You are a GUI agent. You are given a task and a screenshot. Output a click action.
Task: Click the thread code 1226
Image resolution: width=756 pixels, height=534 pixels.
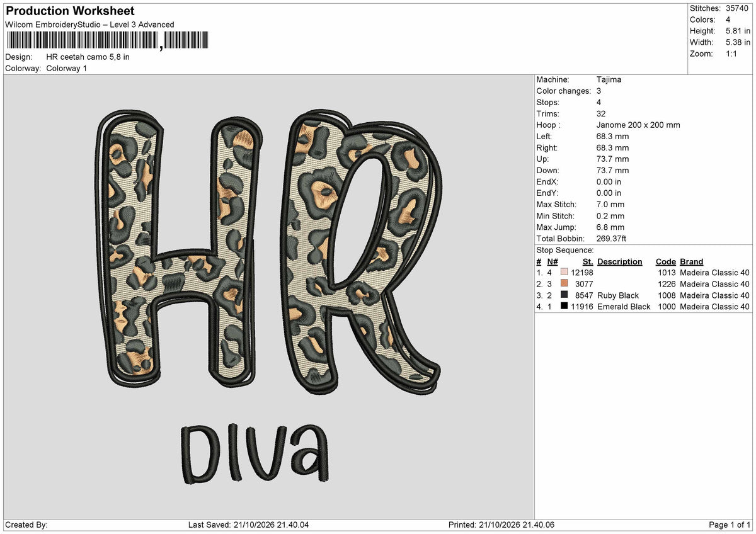coord(665,284)
